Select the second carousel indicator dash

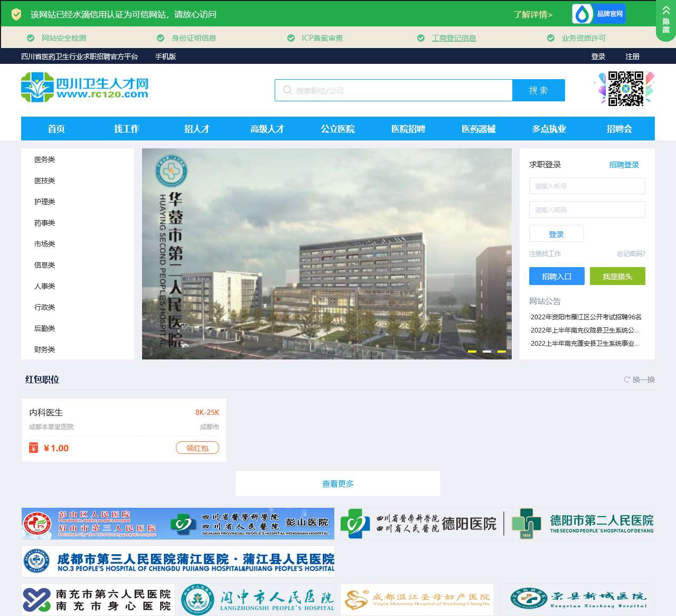(x=487, y=351)
